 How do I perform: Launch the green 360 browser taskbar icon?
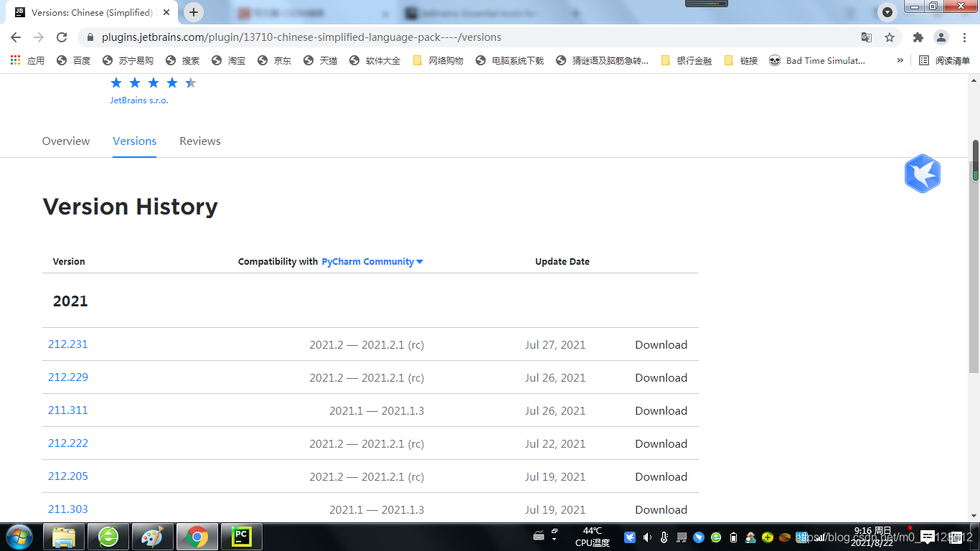coord(108,537)
